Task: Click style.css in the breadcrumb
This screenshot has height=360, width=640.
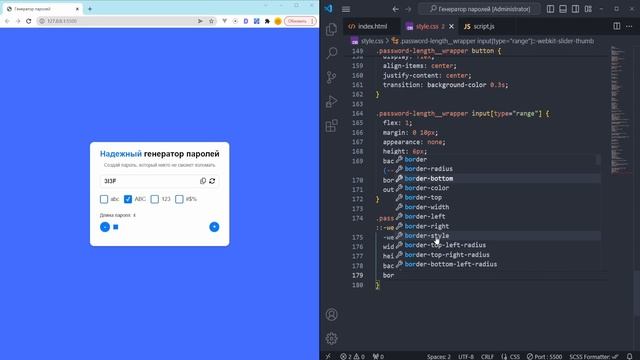Action: pyautogui.click(x=372, y=41)
